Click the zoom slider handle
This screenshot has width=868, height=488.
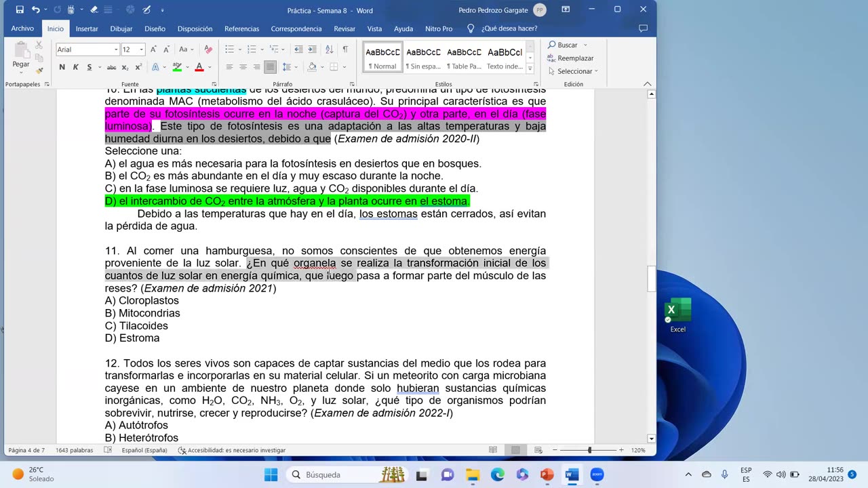coord(589,450)
